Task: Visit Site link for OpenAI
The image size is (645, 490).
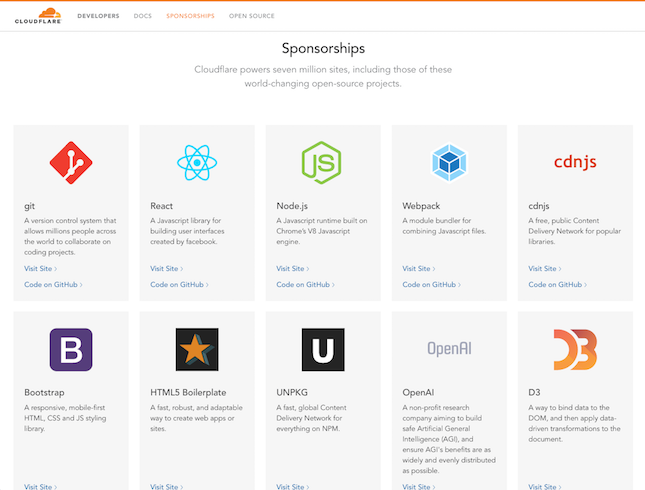Action: [419, 487]
